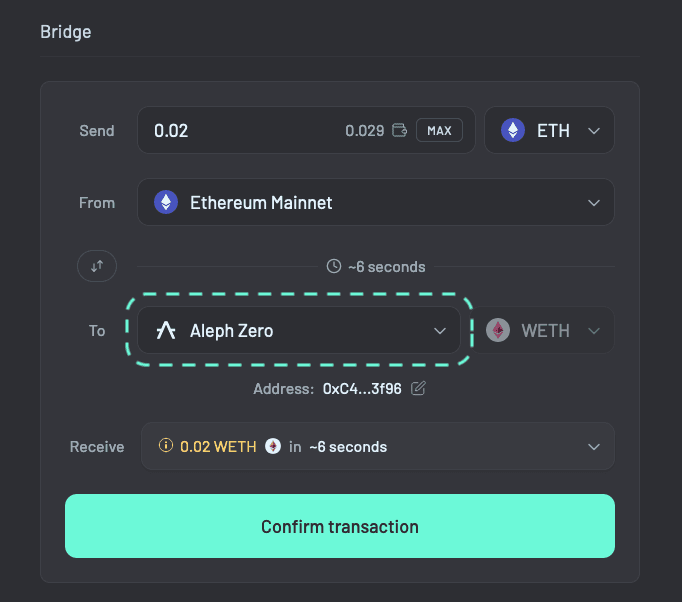Click the edit address pencil icon
This screenshot has height=602, width=682.
click(419, 388)
